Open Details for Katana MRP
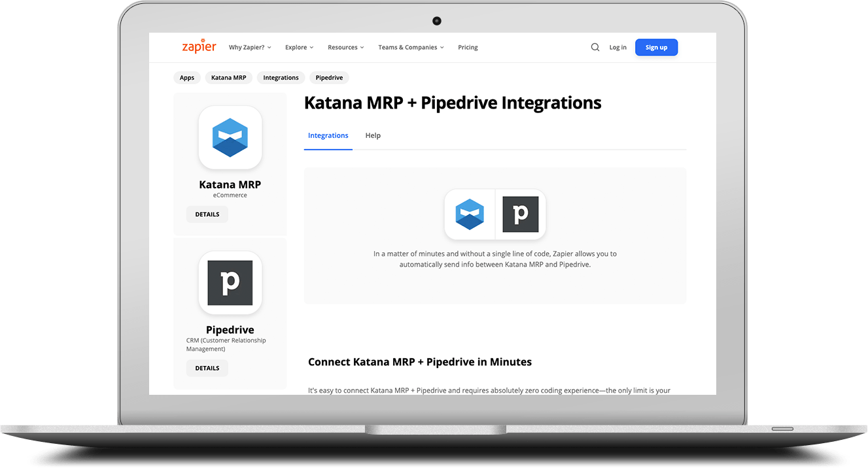The height and width of the screenshot is (468, 868). click(x=207, y=214)
